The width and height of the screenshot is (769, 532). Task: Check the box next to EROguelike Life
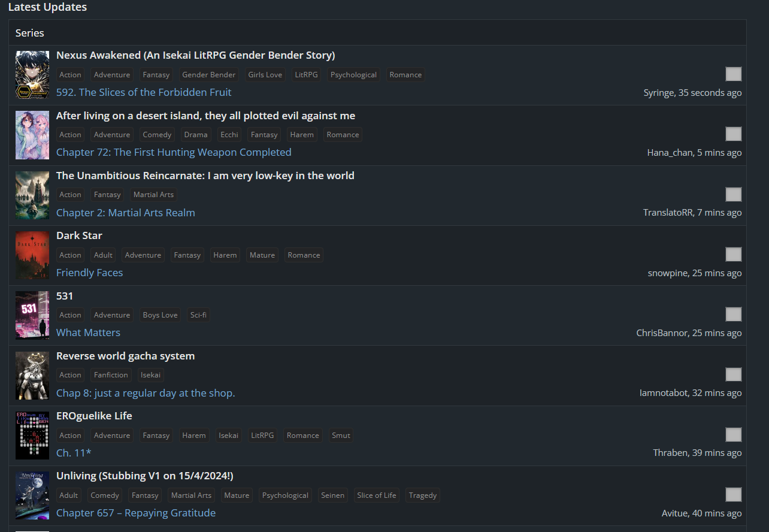coord(733,435)
